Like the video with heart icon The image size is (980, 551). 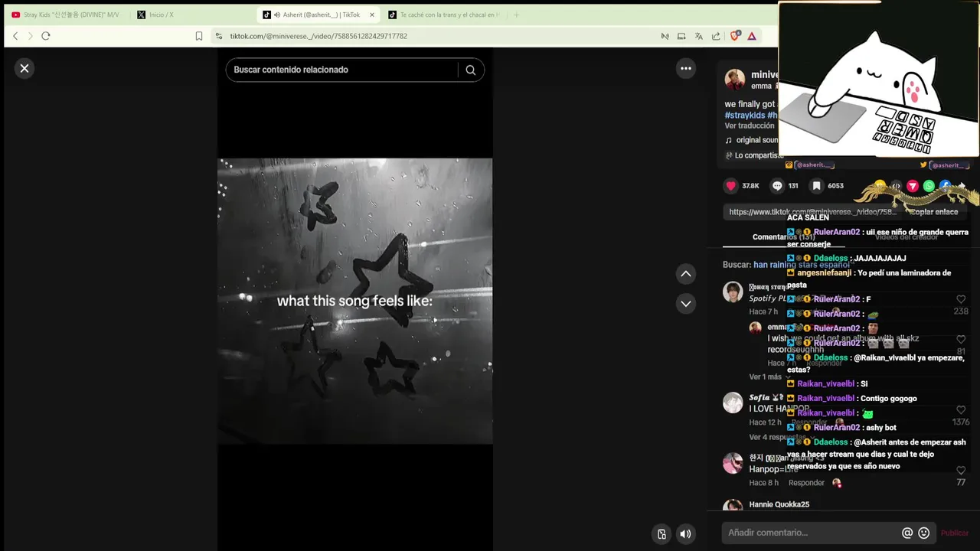pos(731,186)
